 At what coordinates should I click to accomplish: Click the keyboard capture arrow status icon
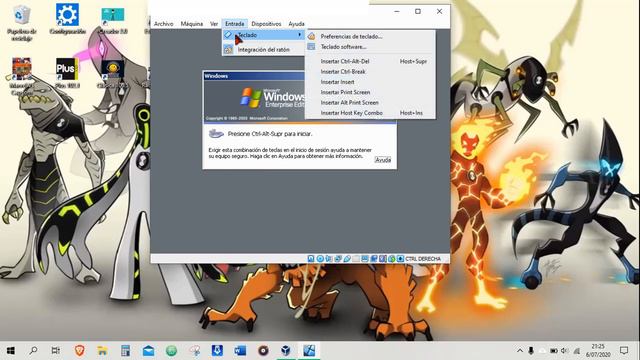(400, 259)
